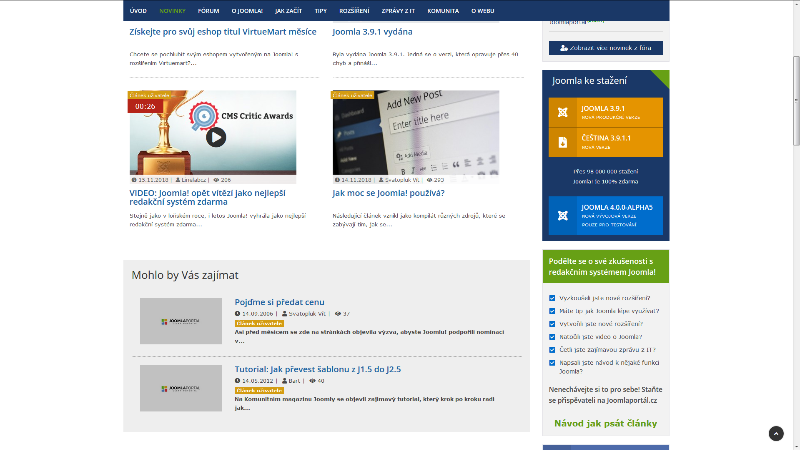Viewport: 800px width, 450px height.
Task: Click the clock icon beside date 14.05.2012
Action: tap(237, 381)
